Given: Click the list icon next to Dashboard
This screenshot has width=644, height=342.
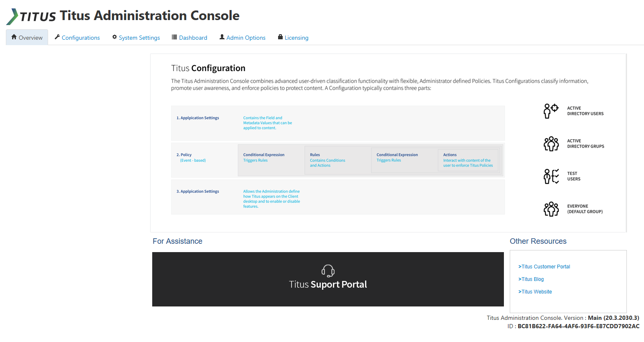Looking at the screenshot, I should tap(174, 37).
